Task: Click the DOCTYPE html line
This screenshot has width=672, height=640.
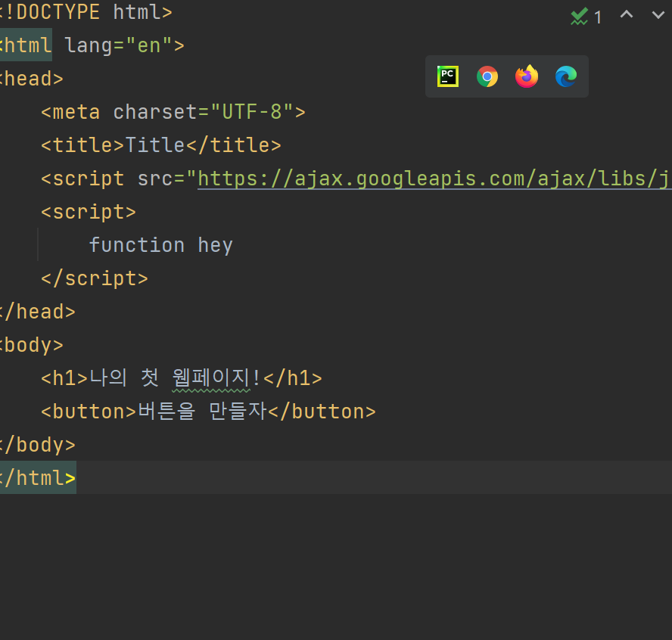Action: 86,12
